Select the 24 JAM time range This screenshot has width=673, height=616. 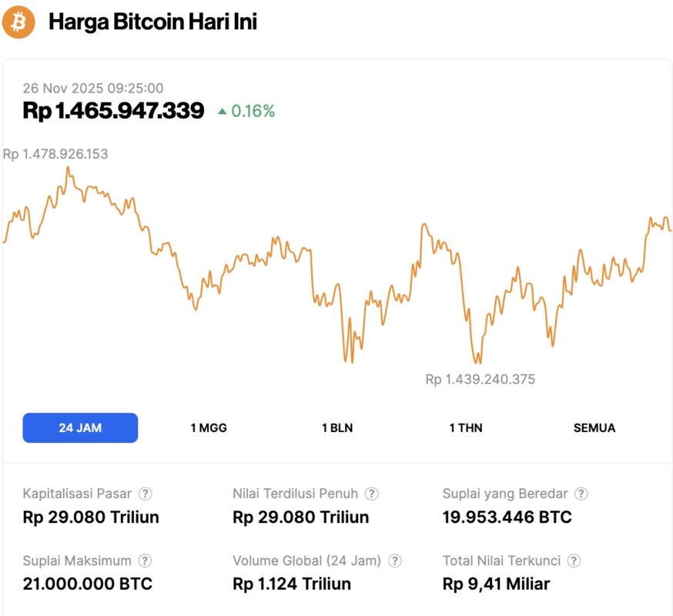pyautogui.click(x=80, y=428)
